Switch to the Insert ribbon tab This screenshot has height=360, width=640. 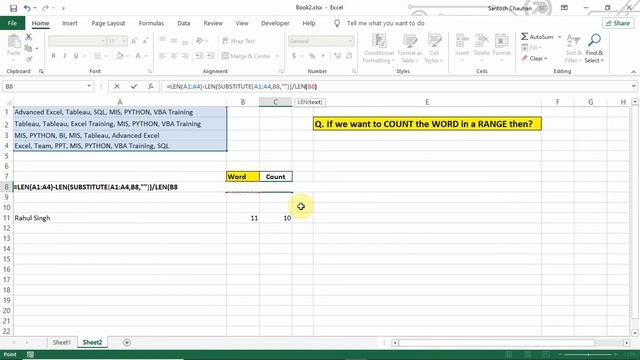click(69, 23)
